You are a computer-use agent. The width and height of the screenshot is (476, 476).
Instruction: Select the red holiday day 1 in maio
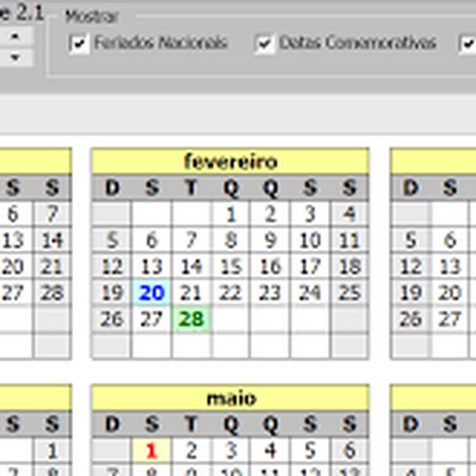[152, 451]
